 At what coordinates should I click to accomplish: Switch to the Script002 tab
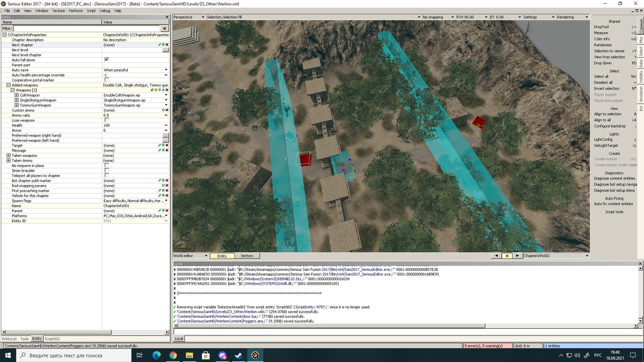point(52,339)
